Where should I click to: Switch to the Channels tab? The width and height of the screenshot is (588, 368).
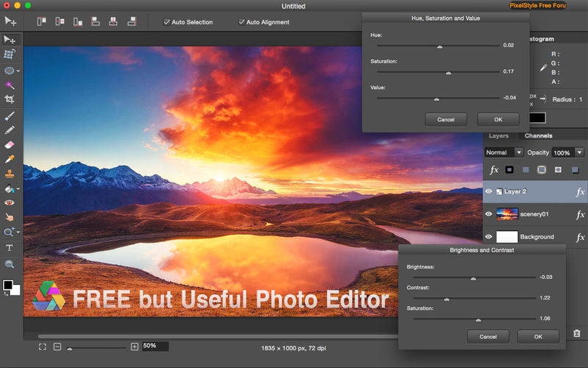point(539,136)
